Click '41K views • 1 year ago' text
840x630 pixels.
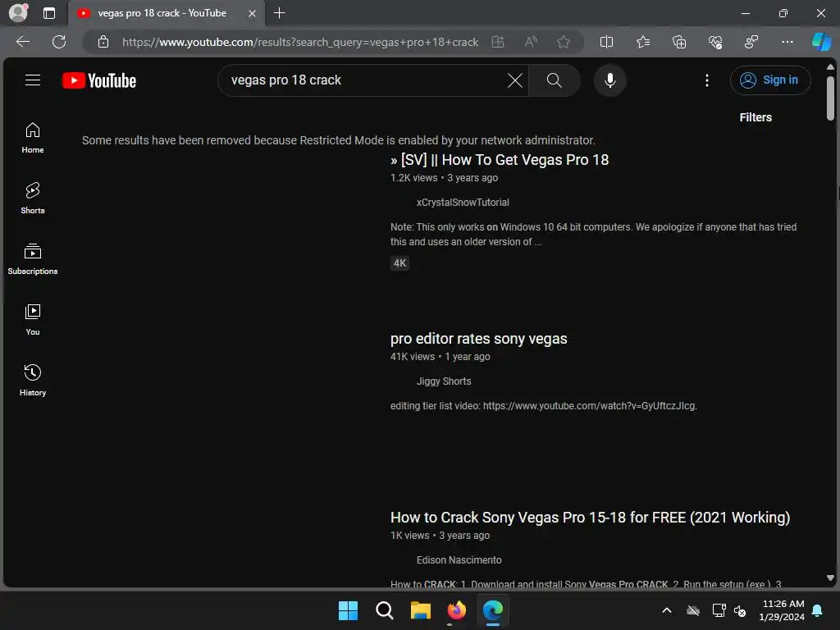441,357
